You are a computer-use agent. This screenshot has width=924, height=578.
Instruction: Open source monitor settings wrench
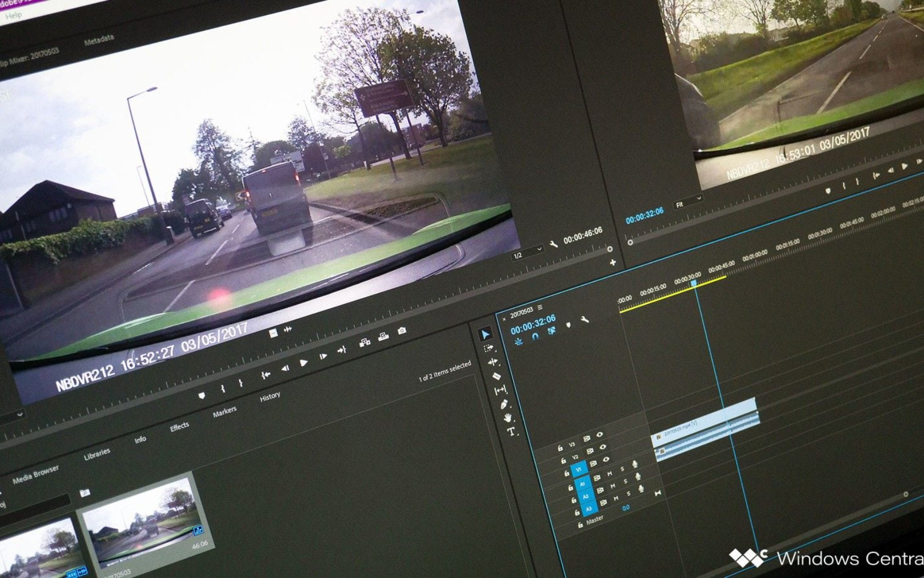click(554, 243)
